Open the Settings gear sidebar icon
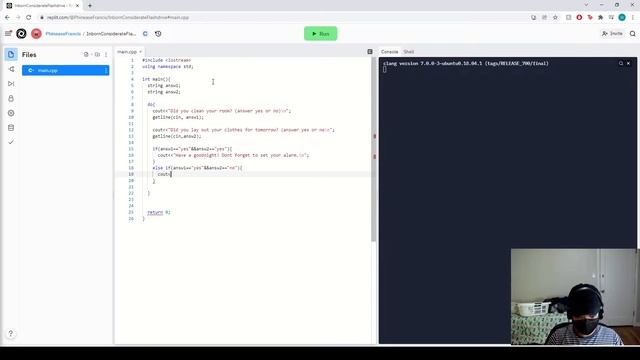 click(11, 113)
